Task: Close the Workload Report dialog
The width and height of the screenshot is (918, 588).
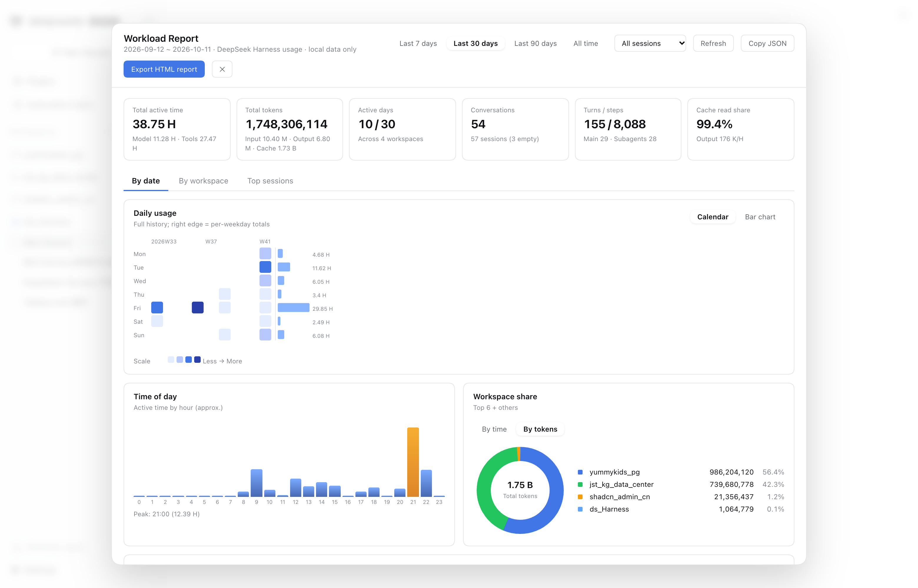Action: click(x=222, y=69)
